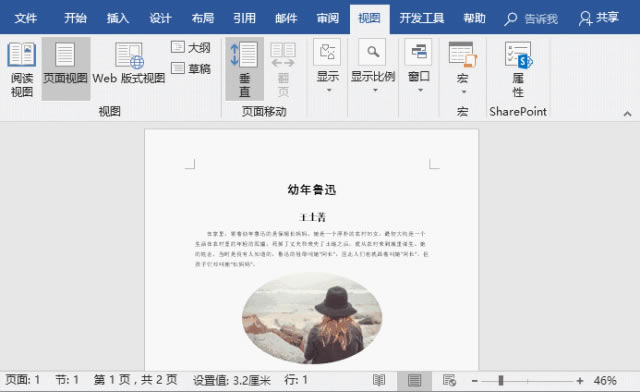Select 翻页 side-to-side page movement
Screen dimensions: 640x392
(283, 69)
